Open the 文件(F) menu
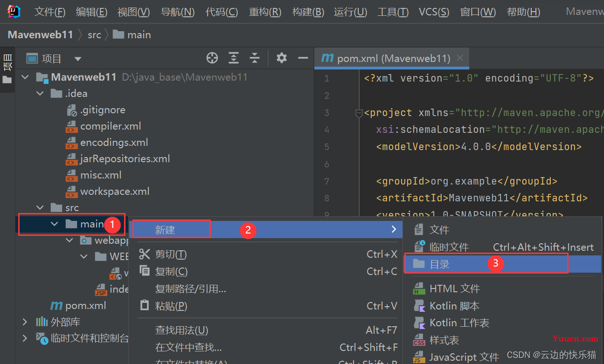This screenshot has width=604, height=364. 50,12
